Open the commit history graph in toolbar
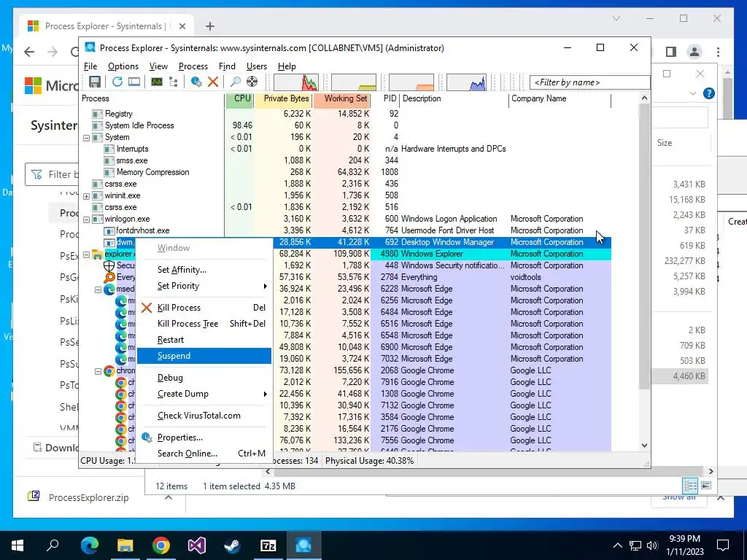The image size is (747, 560). coord(354,82)
